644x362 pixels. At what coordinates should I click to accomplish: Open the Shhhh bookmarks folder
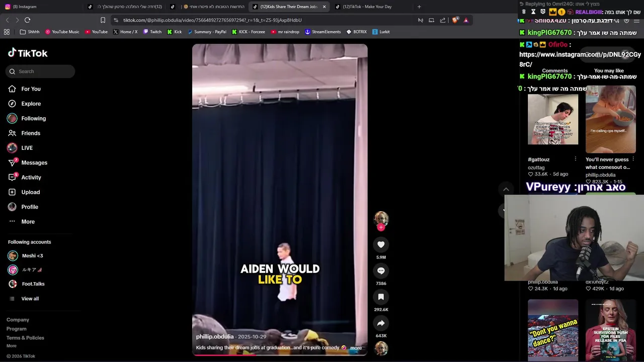click(29, 32)
